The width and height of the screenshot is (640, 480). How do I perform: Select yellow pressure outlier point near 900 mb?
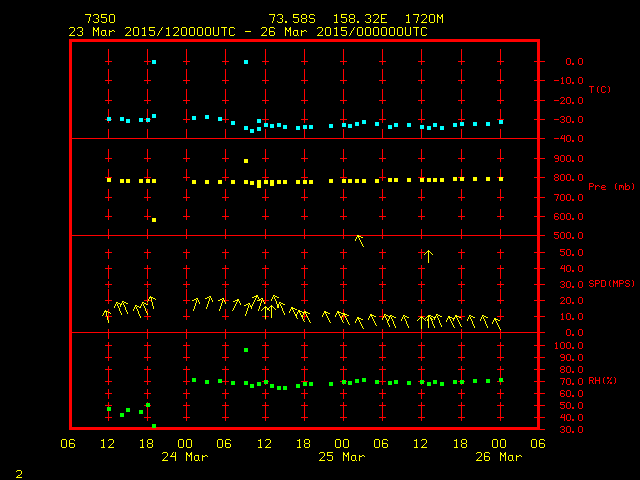coord(246,161)
